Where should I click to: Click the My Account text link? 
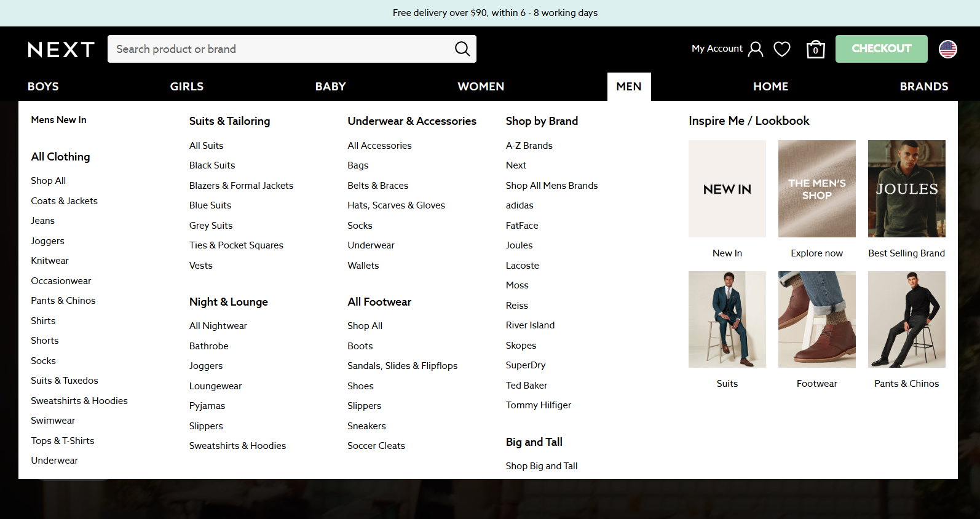coord(717,49)
